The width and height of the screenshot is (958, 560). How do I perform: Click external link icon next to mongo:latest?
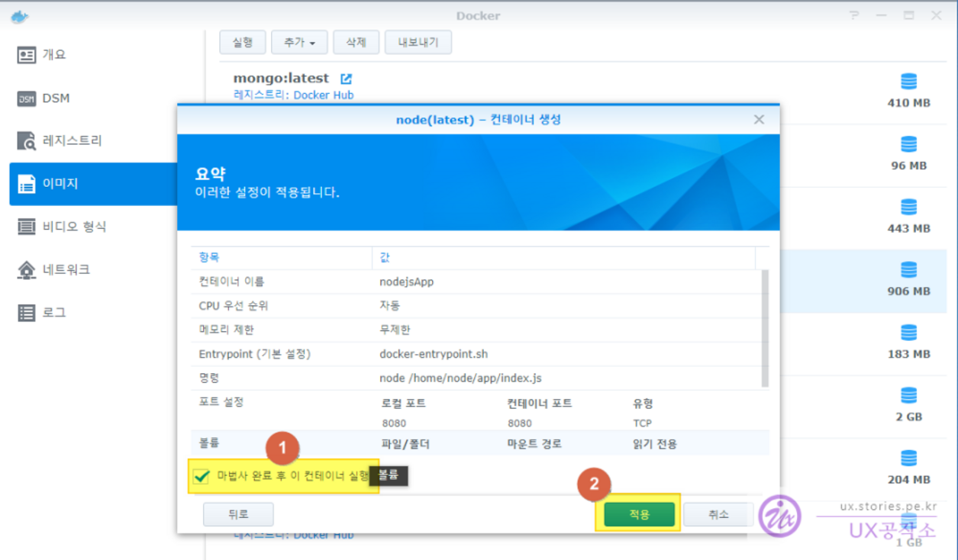[x=346, y=79]
